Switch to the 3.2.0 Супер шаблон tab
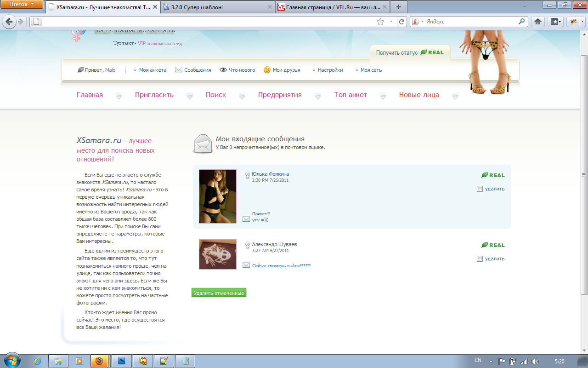The image size is (588, 368). tap(218, 7)
